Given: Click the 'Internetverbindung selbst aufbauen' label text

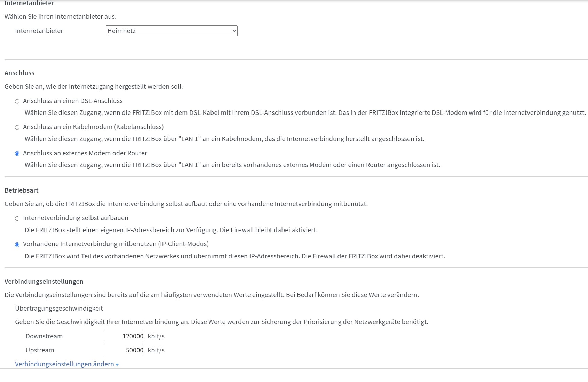Looking at the screenshot, I should point(76,218).
